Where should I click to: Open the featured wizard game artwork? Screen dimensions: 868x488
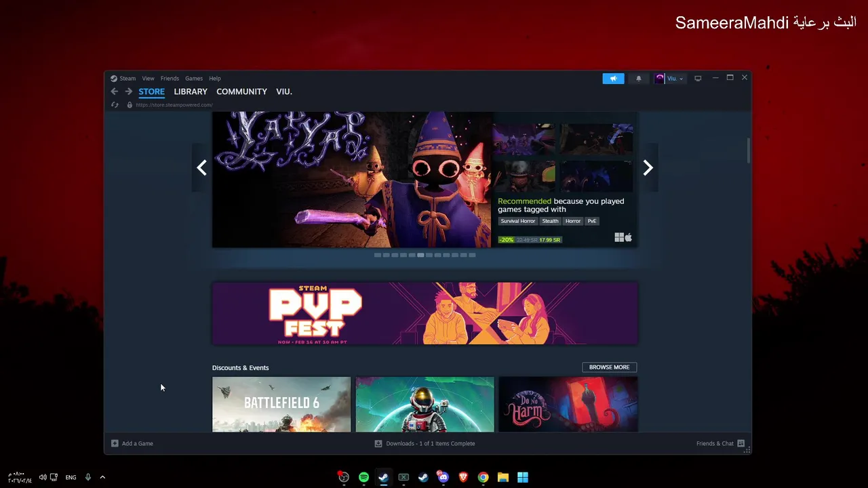pyautogui.click(x=352, y=180)
